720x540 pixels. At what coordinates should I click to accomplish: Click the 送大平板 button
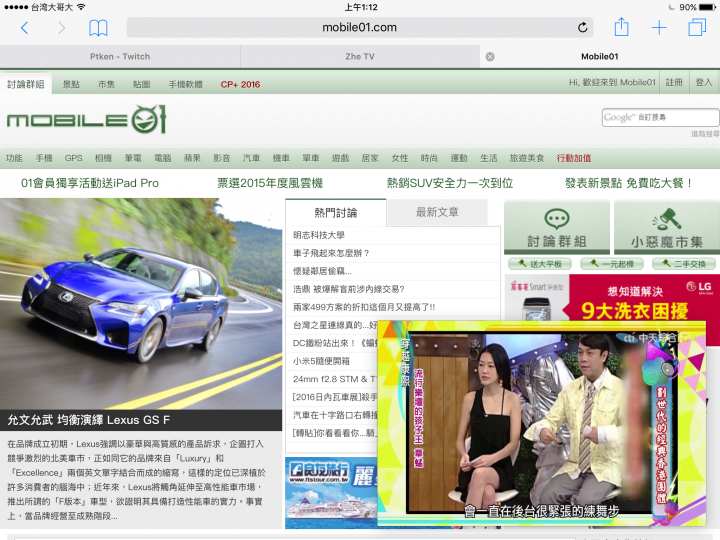pyautogui.click(x=540, y=264)
